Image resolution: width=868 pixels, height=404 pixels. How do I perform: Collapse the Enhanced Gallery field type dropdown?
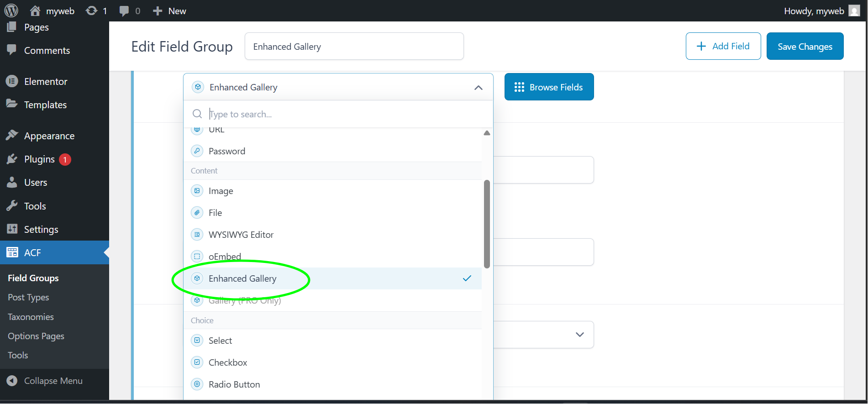(x=478, y=87)
